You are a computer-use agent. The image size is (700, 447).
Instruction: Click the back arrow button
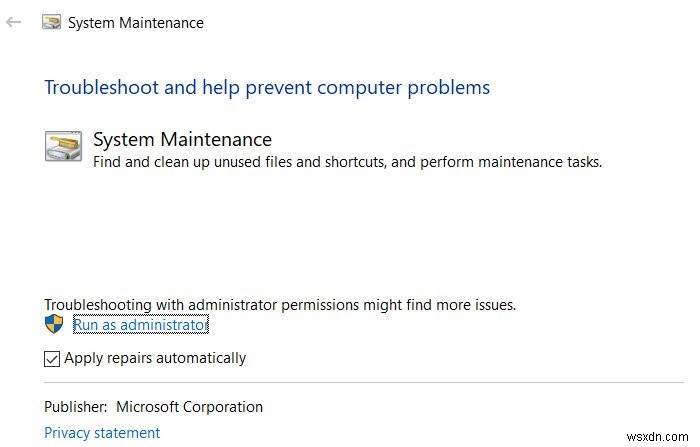click(x=14, y=22)
